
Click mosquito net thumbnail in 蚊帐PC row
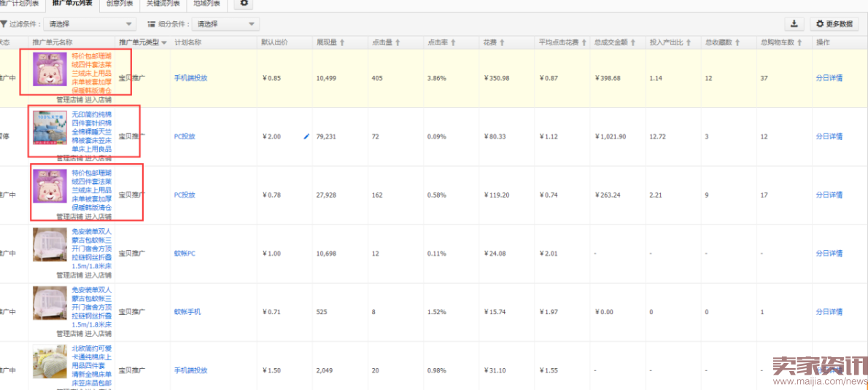point(50,245)
